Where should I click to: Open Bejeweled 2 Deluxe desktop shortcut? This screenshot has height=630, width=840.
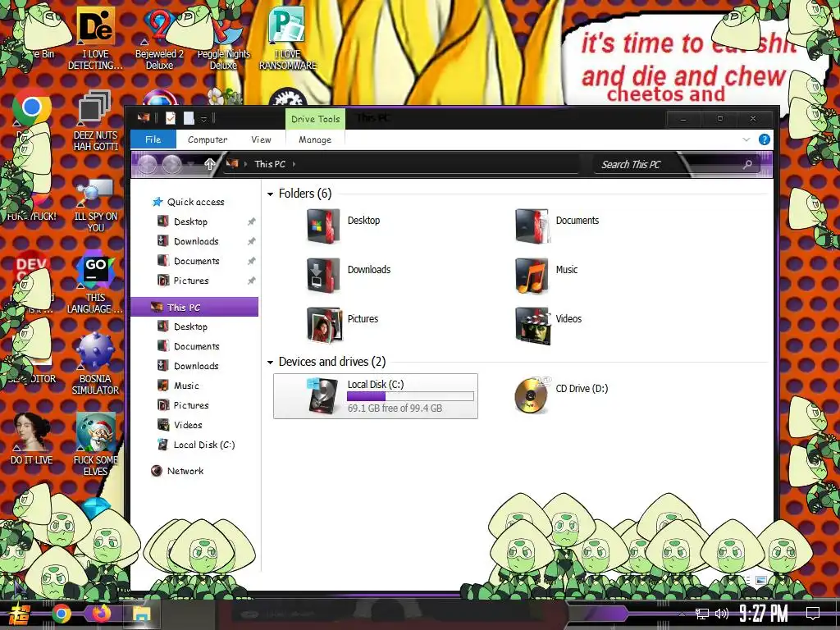[159, 40]
